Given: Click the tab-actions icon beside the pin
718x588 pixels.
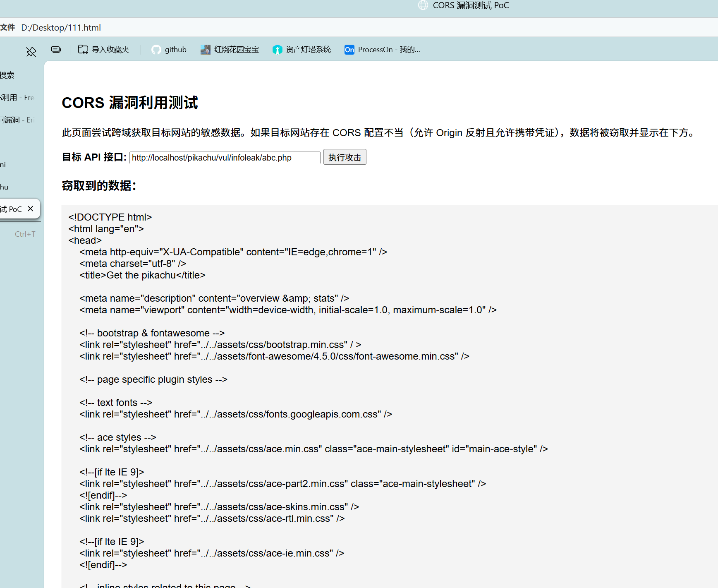Looking at the screenshot, I should 56,50.
